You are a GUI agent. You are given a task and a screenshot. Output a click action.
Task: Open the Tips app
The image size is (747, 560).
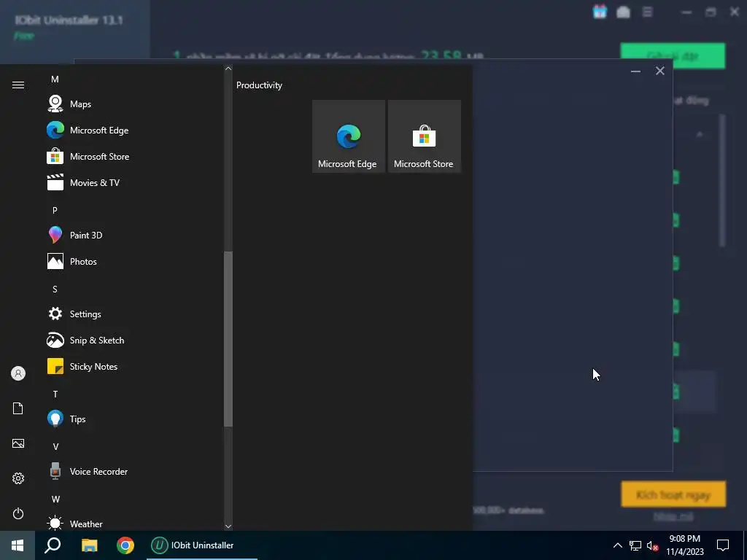click(x=133, y=419)
